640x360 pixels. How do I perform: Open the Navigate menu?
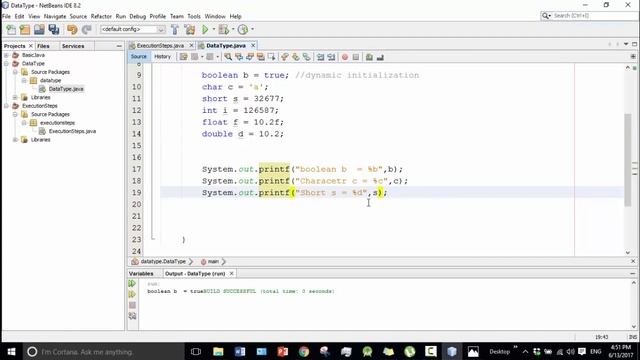click(55, 16)
